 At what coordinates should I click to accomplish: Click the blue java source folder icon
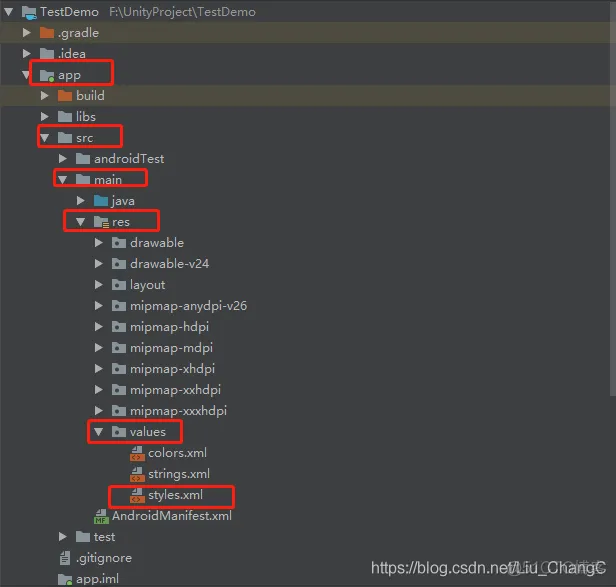(101, 200)
